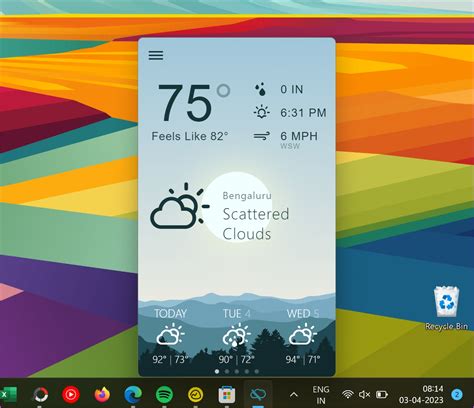The height and width of the screenshot is (408, 474).
Task: Click the Bengaluru location name
Action: point(247,196)
